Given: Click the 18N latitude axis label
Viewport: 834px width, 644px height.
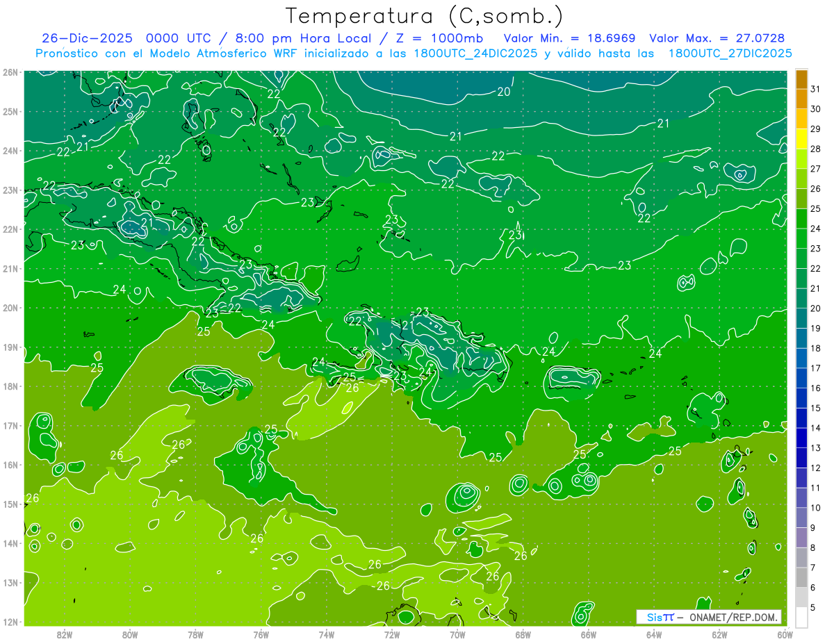Looking at the screenshot, I should pos(10,386).
